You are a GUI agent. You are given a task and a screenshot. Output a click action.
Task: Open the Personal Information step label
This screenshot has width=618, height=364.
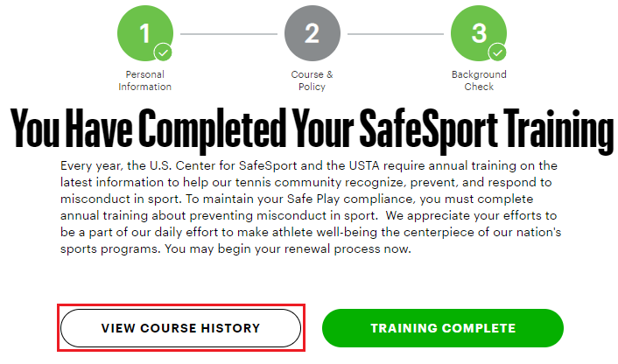(x=145, y=80)
